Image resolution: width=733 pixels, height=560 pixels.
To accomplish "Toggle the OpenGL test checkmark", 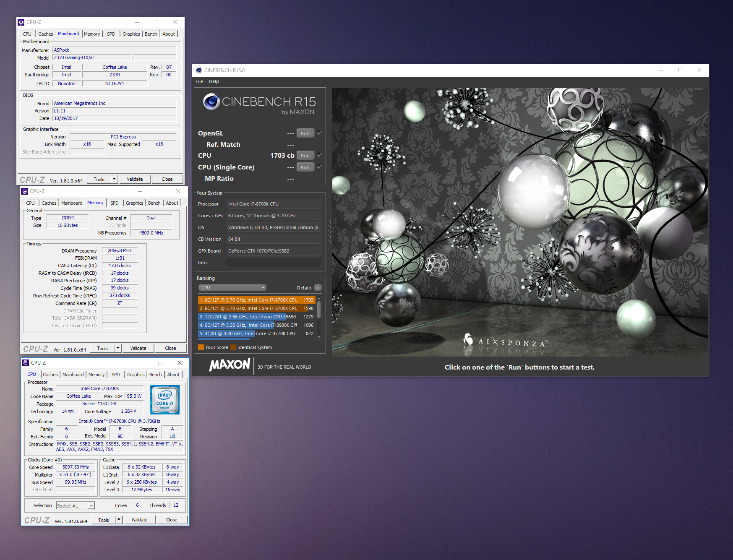I will point(319,133).
